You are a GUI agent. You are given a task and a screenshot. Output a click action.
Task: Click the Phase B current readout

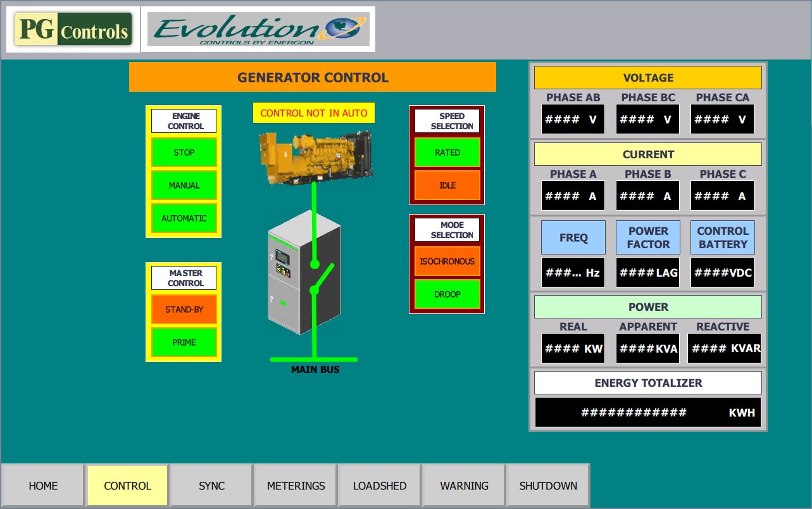click(648, 196)
